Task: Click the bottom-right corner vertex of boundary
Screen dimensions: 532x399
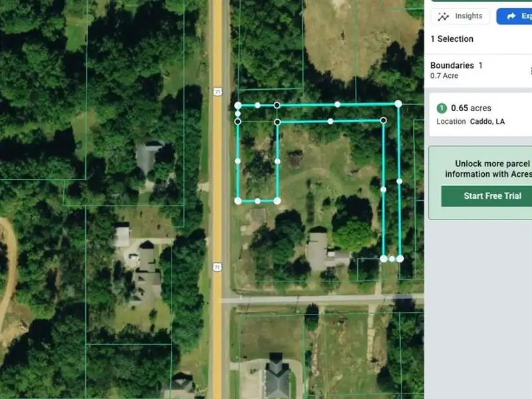Action: tap(400, 259)
